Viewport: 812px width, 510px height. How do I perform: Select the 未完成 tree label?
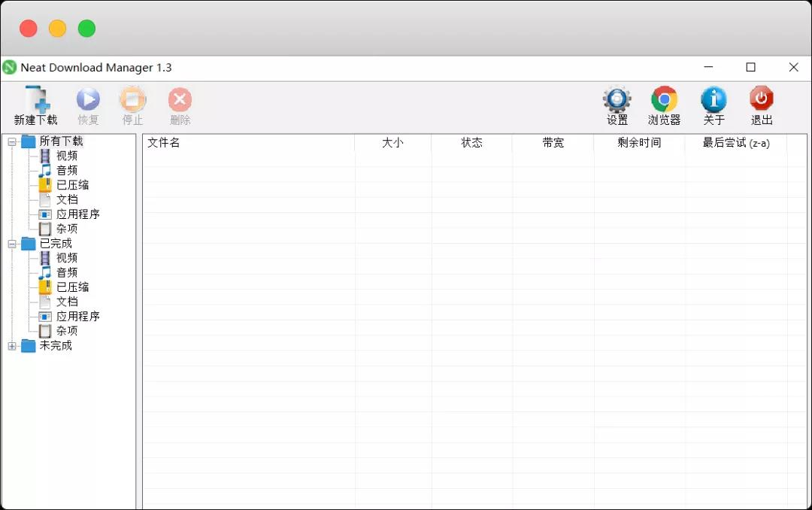click(56, 346)
